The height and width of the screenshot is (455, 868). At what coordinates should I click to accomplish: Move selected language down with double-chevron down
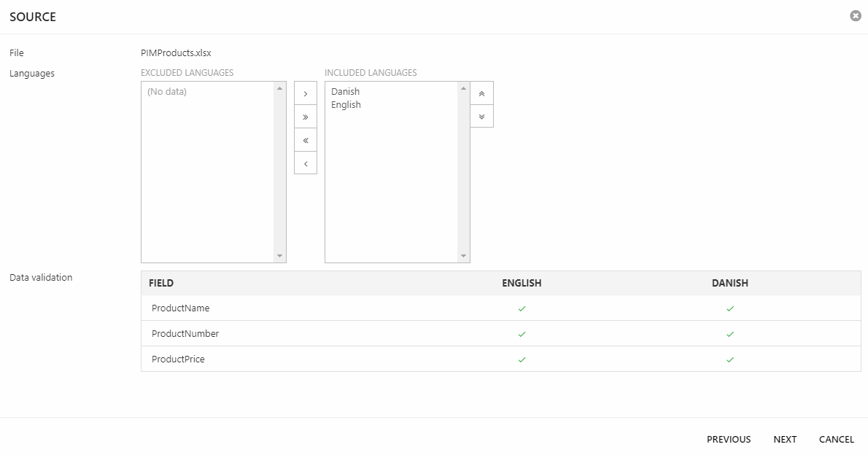(x=481, y=116)
